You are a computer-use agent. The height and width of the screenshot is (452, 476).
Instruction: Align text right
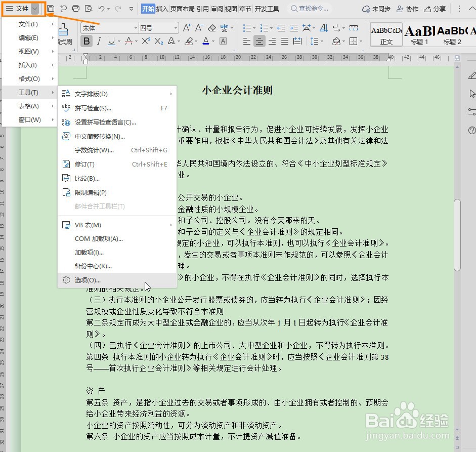272,42
